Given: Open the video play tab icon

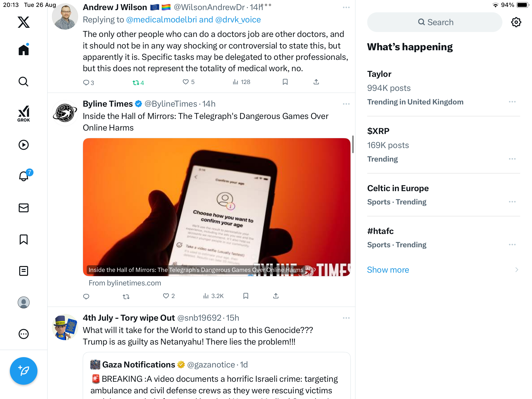Looking at the screenshot, I should (x=24, y=145).
